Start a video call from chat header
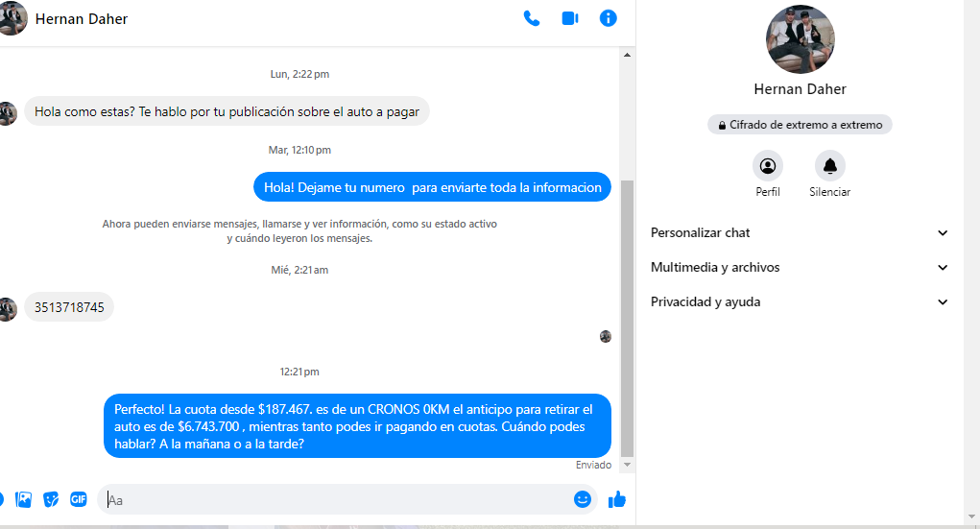Image resolution: width=980 pixels, height=529 pixels. coord(570,18)
